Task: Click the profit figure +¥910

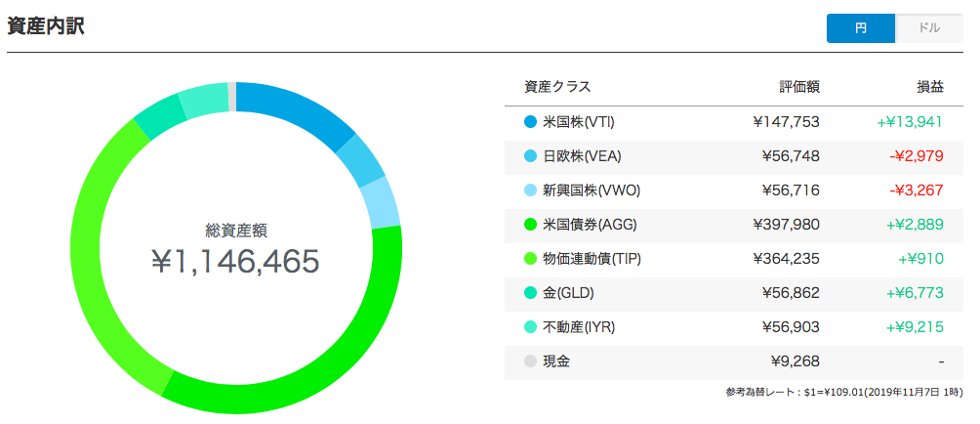Action: 921,259
